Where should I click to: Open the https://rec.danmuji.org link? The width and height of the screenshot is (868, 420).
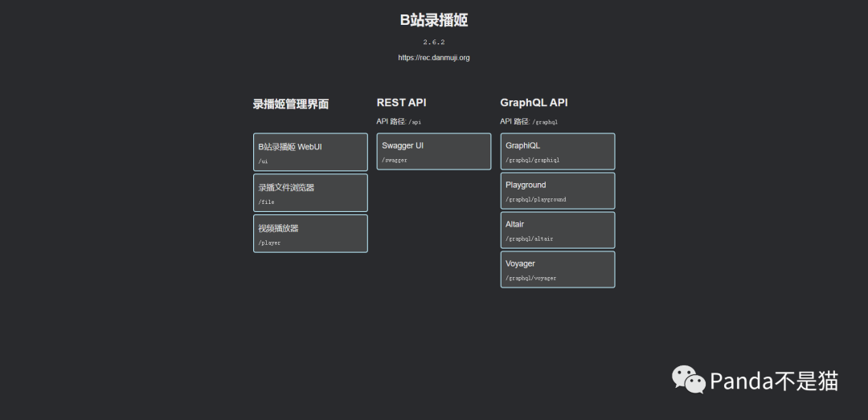click(433, 58)
